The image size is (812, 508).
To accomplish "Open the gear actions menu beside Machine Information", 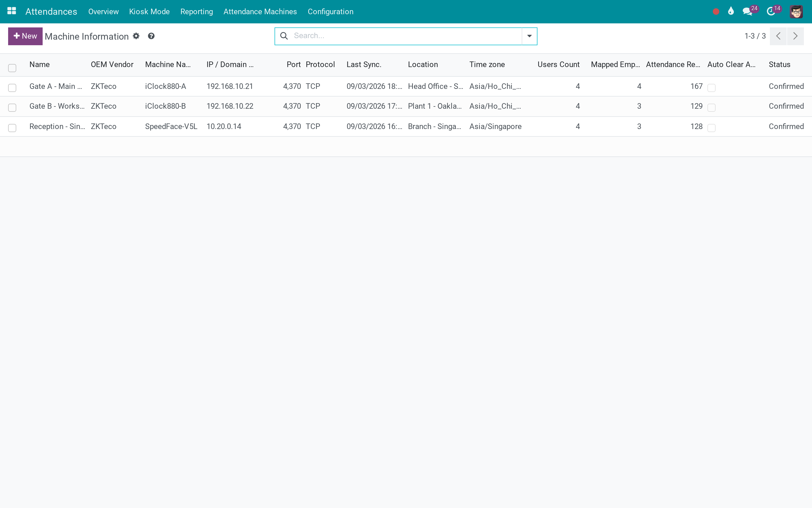I will pyautogui.click(x=136, y=36).
